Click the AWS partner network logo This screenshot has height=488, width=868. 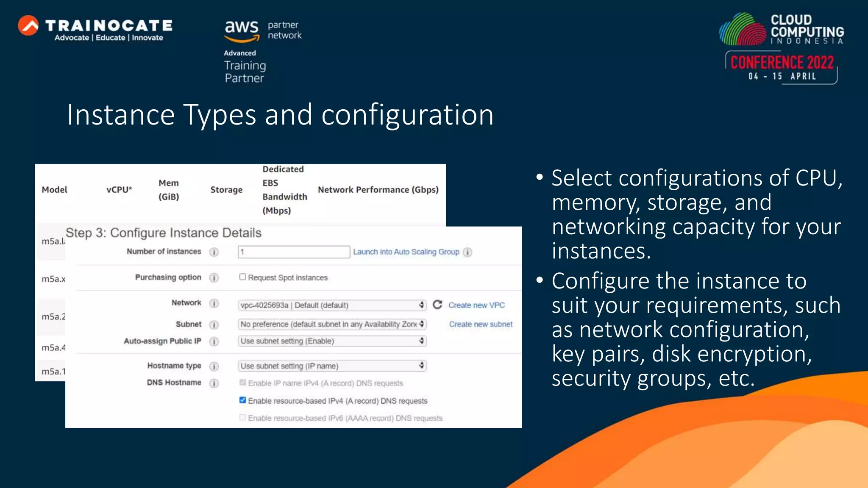click(x=263, y=32)
